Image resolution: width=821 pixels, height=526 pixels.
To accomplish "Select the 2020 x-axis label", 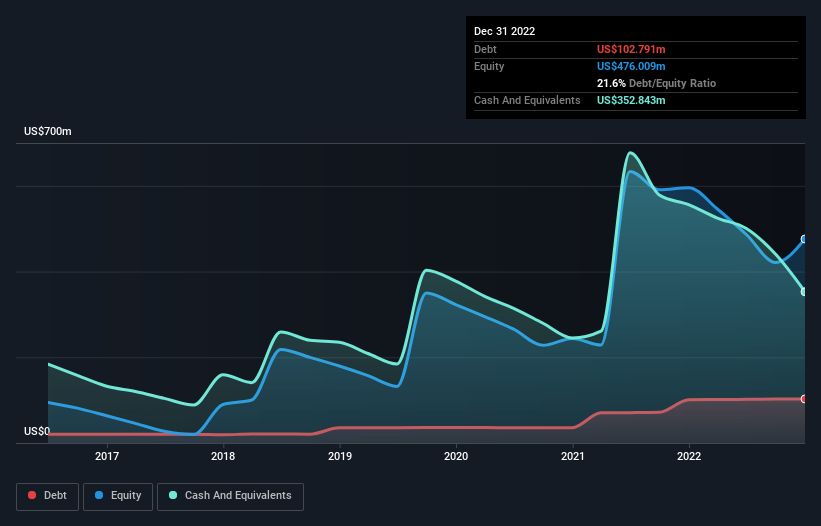I will point(456,456).
